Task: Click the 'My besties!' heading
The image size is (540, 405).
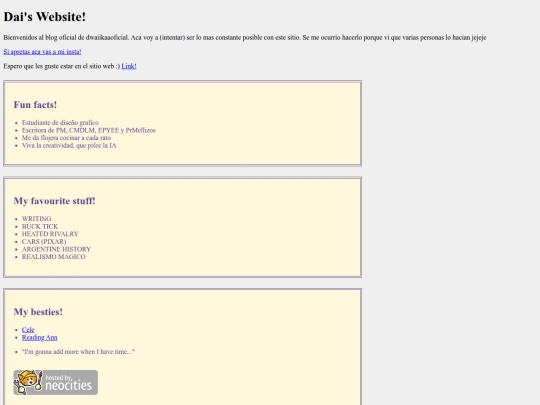Action: [x=38, y=312]
